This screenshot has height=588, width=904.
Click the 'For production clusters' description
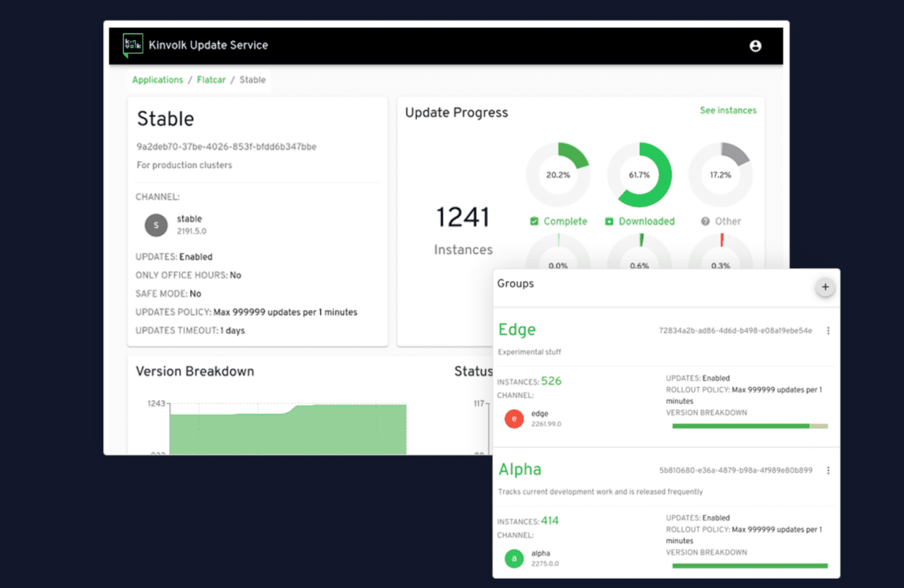[x=184, y=165]
